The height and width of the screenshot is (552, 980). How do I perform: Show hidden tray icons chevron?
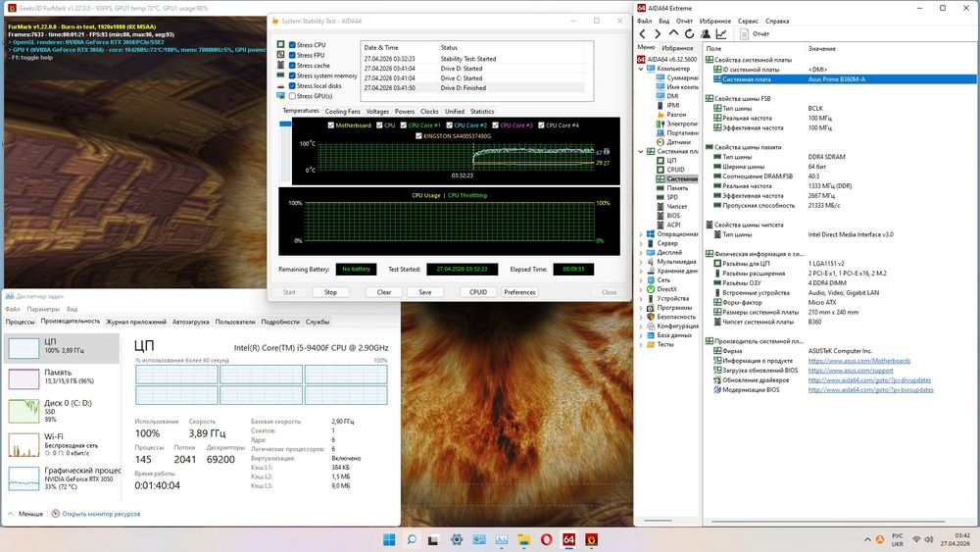(x=867, y=539)
